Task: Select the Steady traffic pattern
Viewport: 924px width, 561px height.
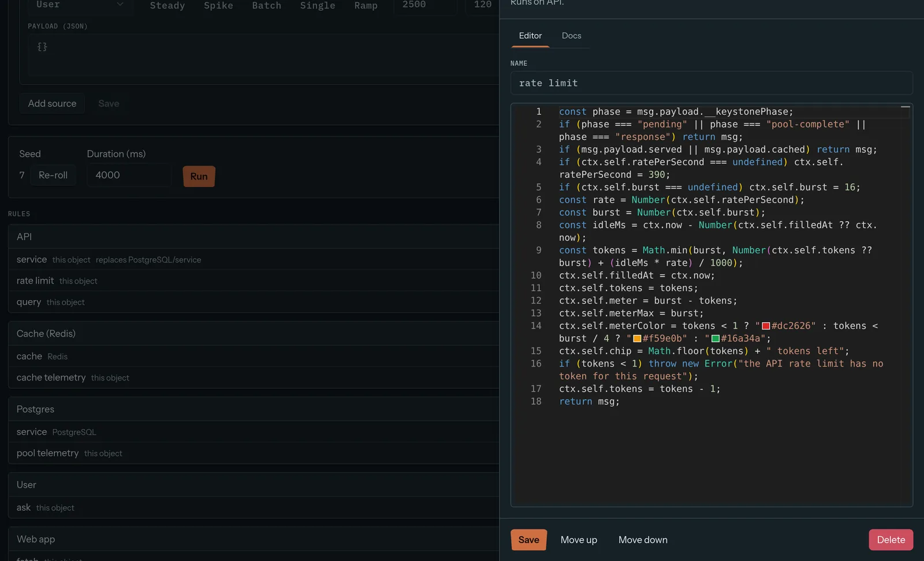Action: tap(167, 5)
